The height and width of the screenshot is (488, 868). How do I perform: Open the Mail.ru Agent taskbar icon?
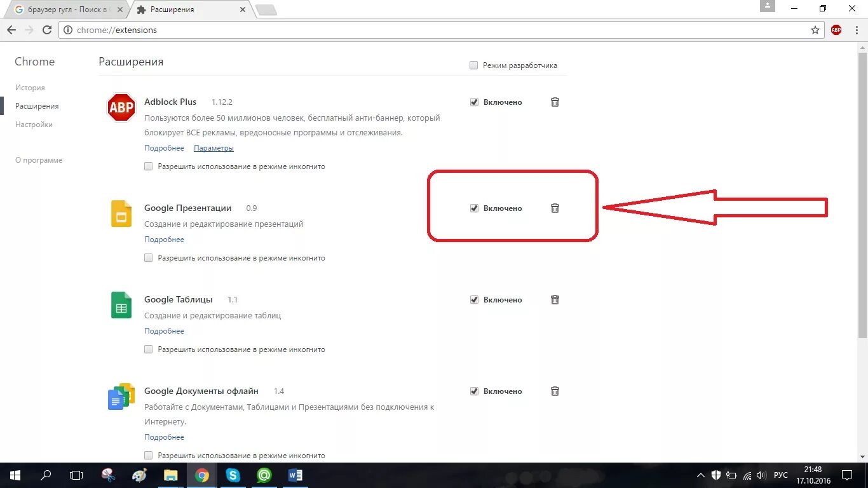pos(264,475)
